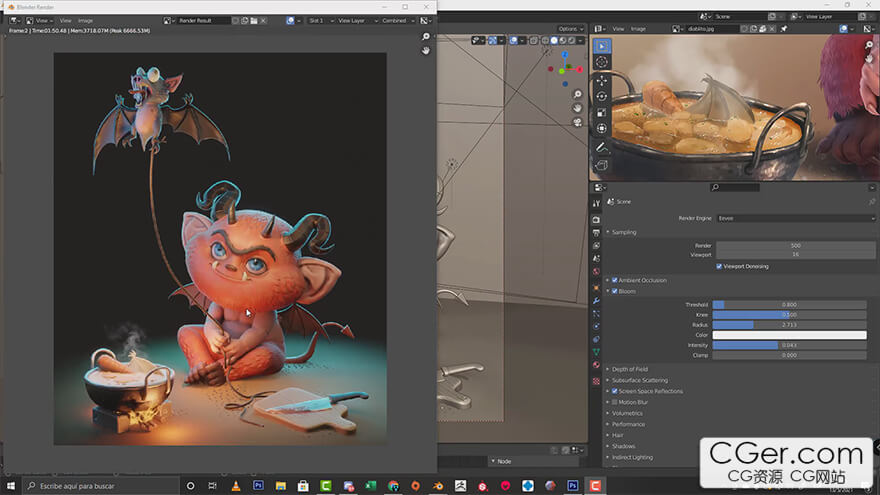Adjust Bloom Radius slider
Image resolution: width=880 pixels, height=495 pixels.
(x=789, y=325)
